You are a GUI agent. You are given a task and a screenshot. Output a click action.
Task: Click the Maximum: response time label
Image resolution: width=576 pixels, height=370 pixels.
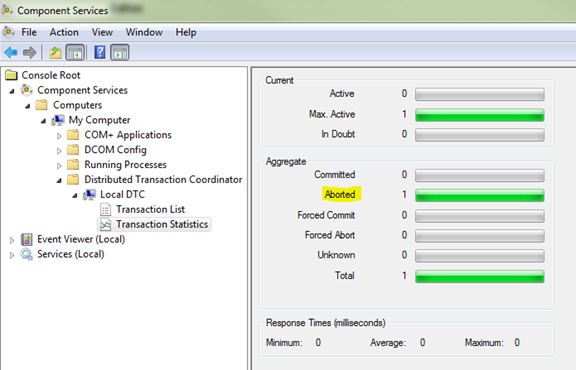click(x=484, y=343)
